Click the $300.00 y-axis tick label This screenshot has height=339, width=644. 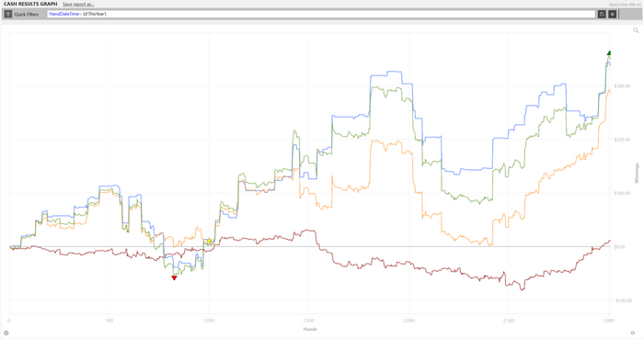622,86
